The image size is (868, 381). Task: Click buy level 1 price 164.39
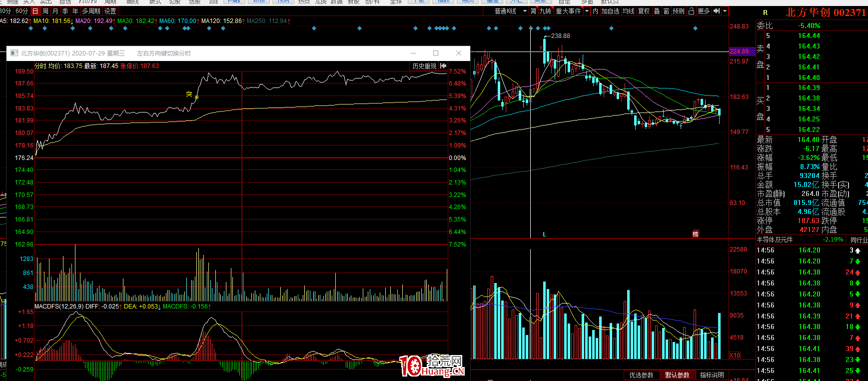pyautogui.click(x=809, y=88)
